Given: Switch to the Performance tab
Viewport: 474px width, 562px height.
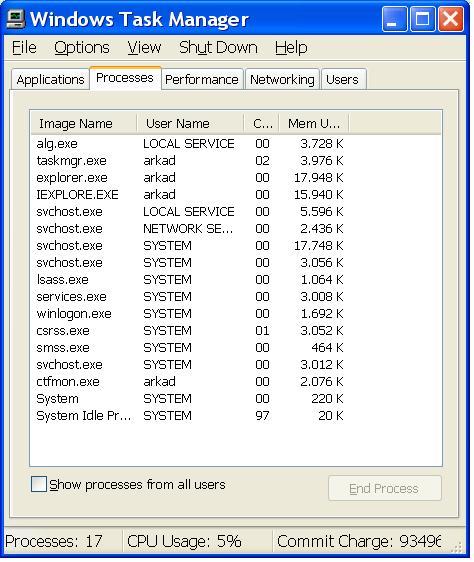Looking at the screenshot, I should pos(202,79).
